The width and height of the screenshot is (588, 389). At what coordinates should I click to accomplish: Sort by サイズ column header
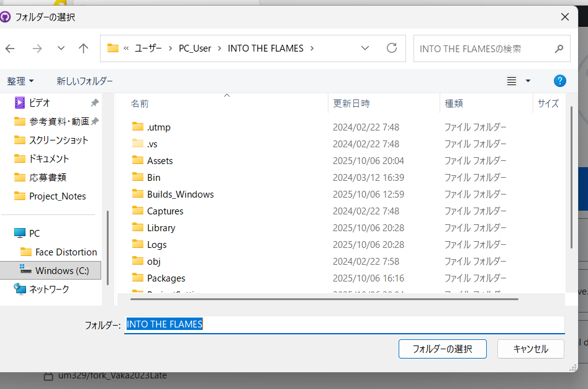click(548, 104)
